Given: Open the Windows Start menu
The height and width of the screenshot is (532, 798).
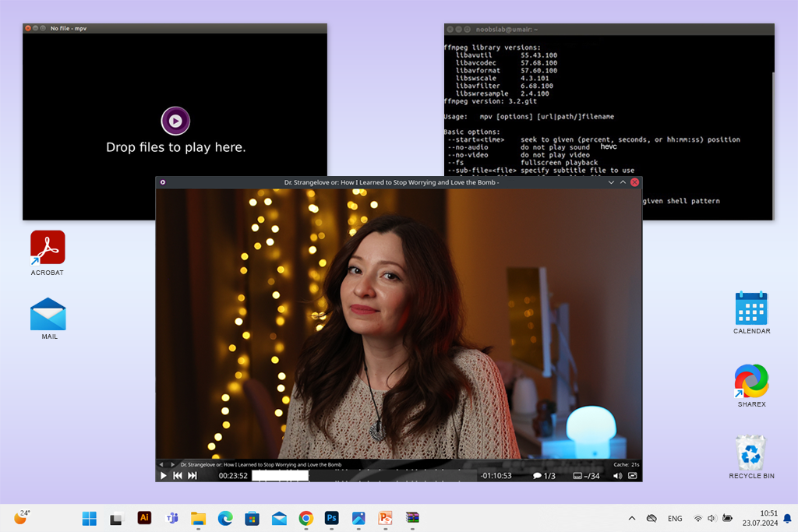Looking at the screenshot, I should 90,518.
